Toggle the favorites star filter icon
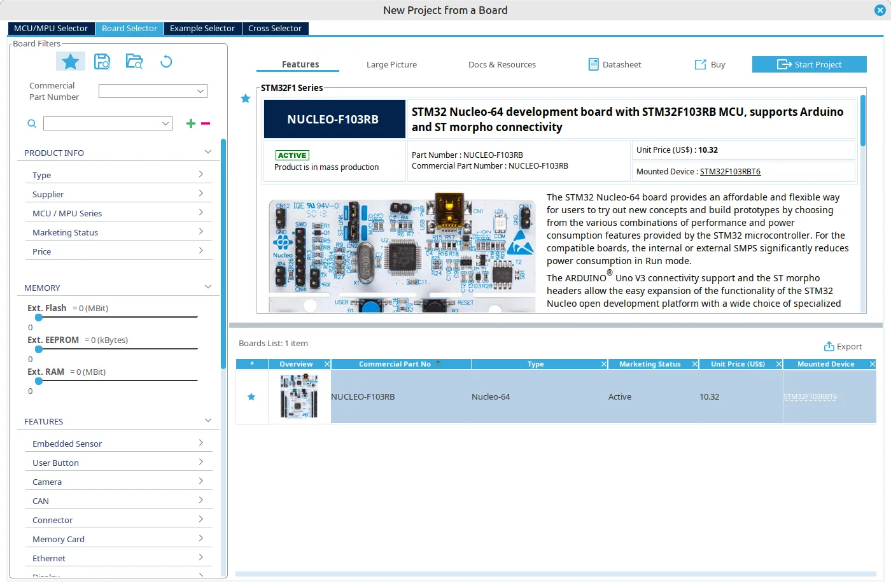Viewport: 891px width, 588px height. tap(71, 61)
